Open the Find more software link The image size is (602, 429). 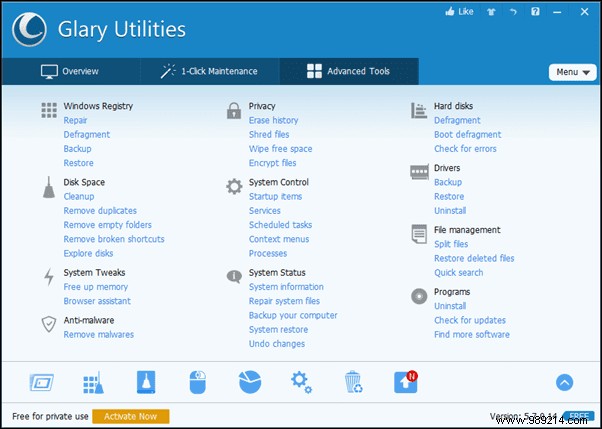coord(472,334)
